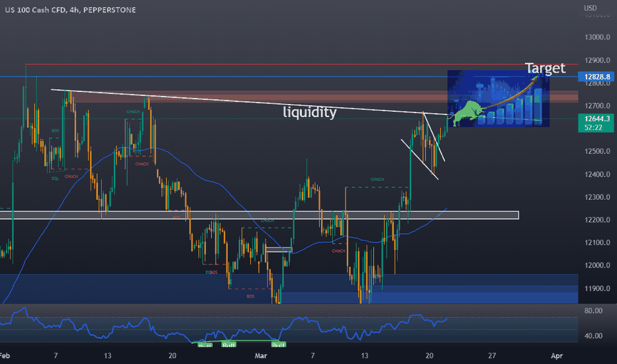Click the USD currency label
The height and width of the screenshot is (364, 617).
point(591,8)
